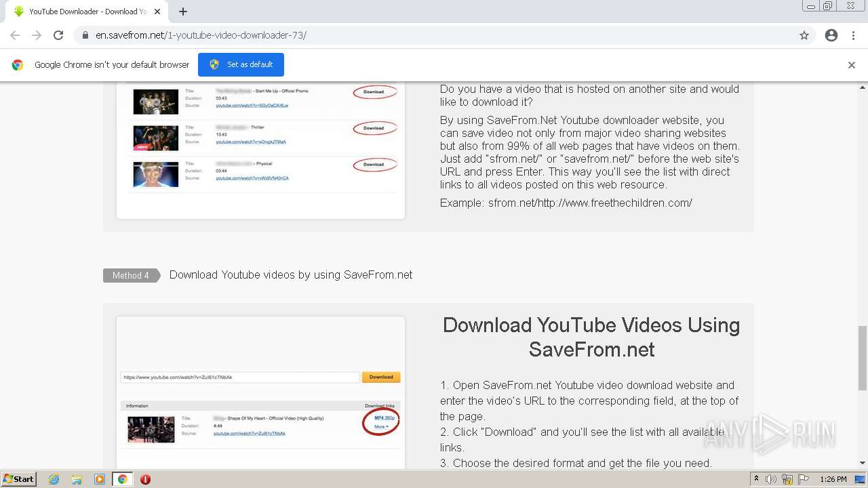Click the Start Me Up video thumbnail
868x488 pixels.
pos(156,102)
